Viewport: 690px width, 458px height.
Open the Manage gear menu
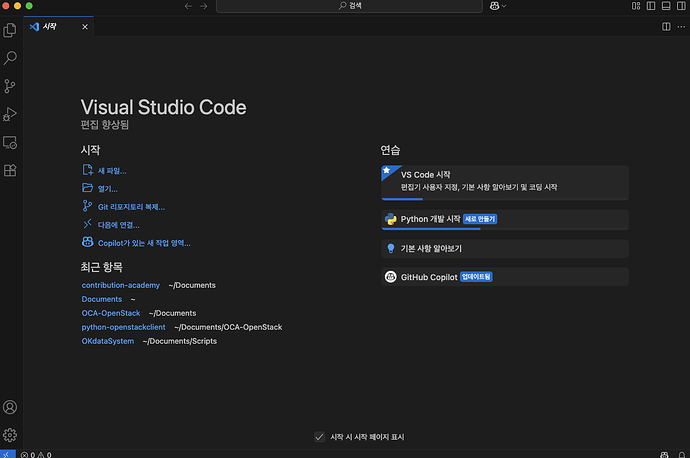(10, 435)
